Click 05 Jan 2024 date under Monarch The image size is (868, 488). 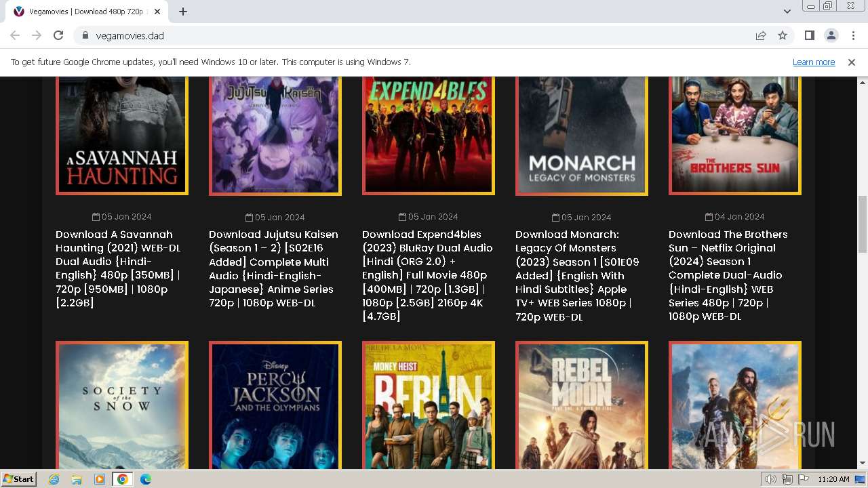coord(582,218)
